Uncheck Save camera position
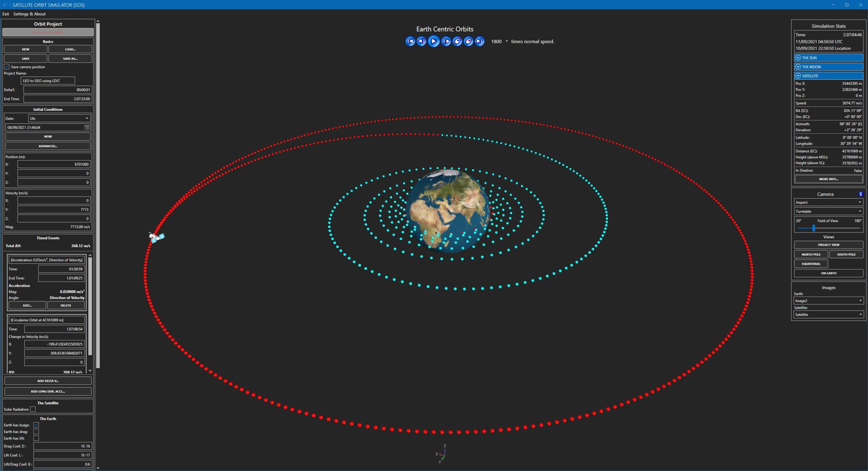This screenshot has height=471, width=868. pyautogui.click(x=6, y=67)
